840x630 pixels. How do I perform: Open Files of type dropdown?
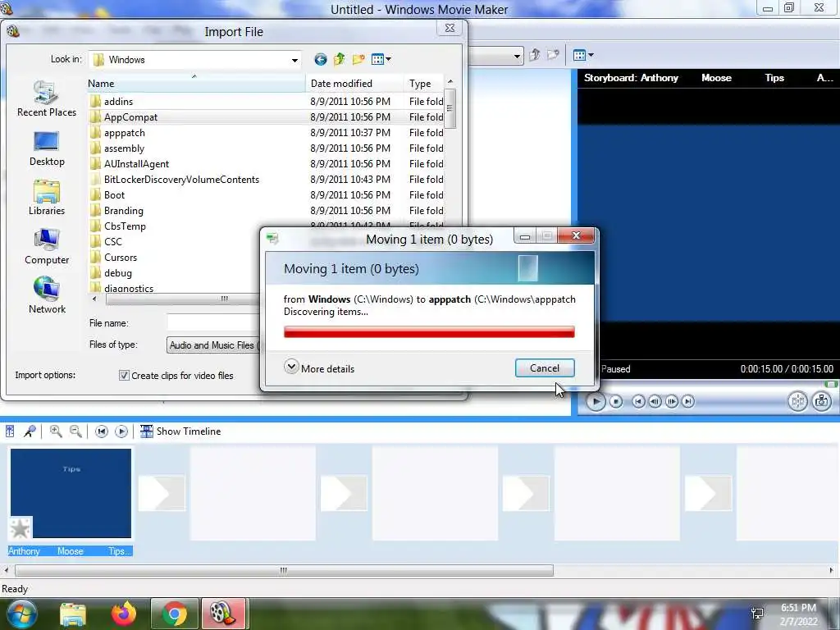(x=213, y=345)
